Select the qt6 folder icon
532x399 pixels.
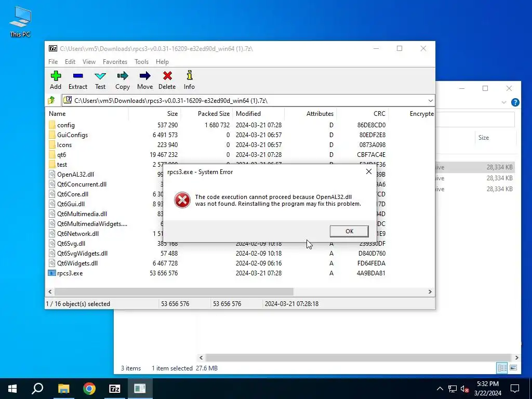[x=52, y=154]
